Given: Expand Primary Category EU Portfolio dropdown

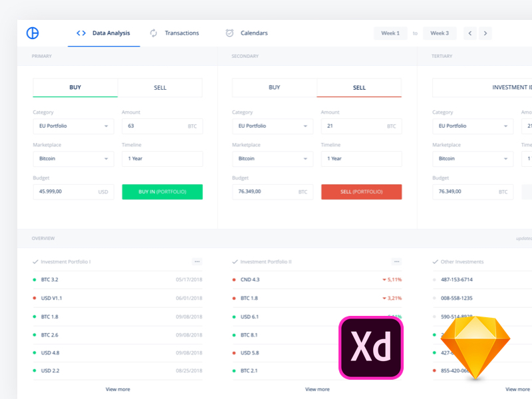Looking at the screenshot, I should tap(73, 126).
